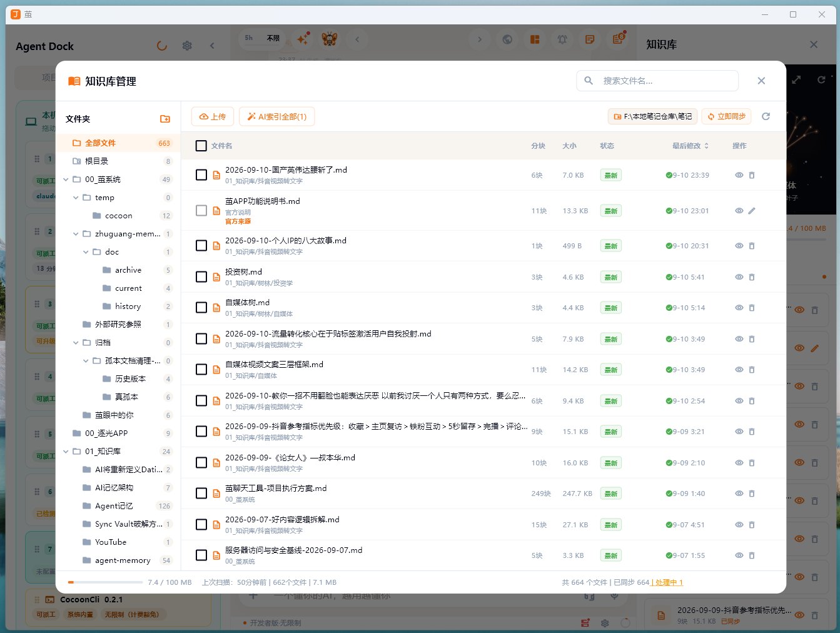This screenshot has height=633, width=840.
Task: Delete 投资树.md using the trash icon
Action: coord(752,277)
